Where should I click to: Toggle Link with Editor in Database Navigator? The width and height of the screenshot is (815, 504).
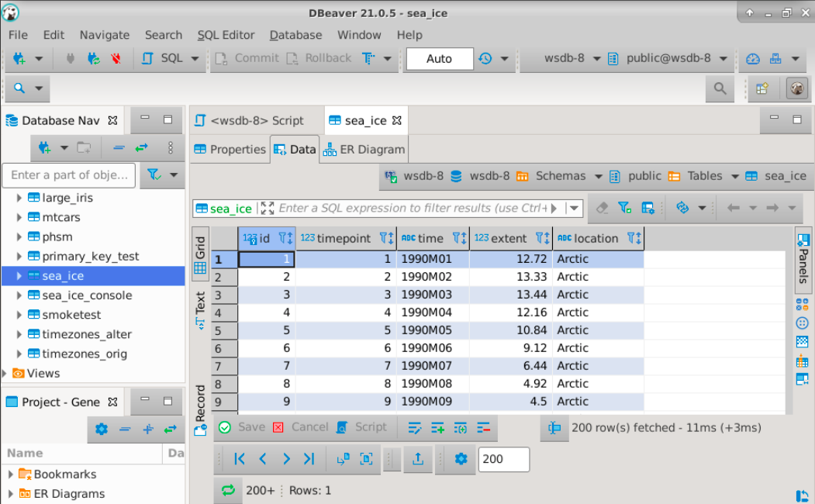(x=141, y=148)
